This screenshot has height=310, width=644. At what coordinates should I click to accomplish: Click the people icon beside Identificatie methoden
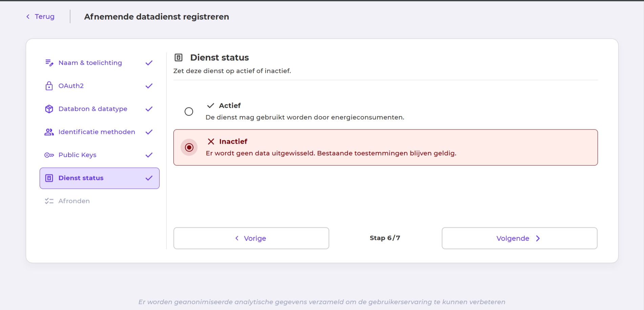[49, 132]
